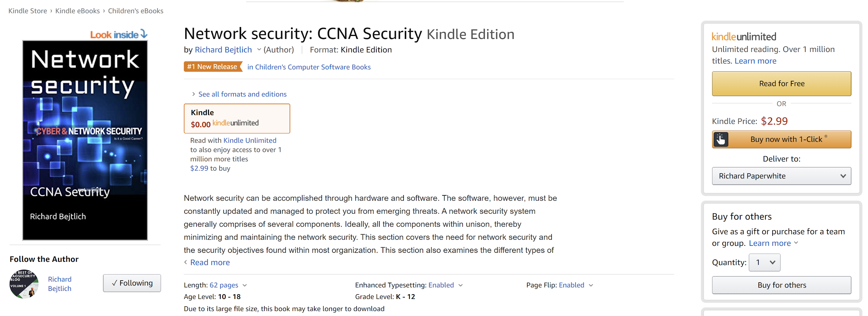
Task: Click the chevron beside author name Richard Bejtlich
Action: click(x=259, y=50)
